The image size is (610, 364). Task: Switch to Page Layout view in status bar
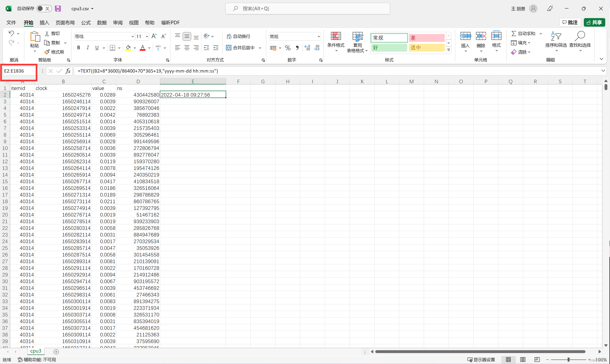(523, 359)
